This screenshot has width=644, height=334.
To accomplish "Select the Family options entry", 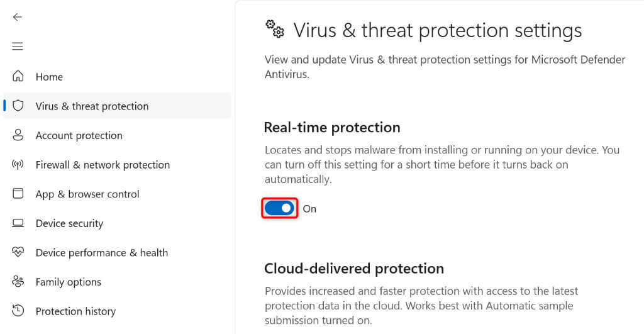I will (x=68, y=282).
